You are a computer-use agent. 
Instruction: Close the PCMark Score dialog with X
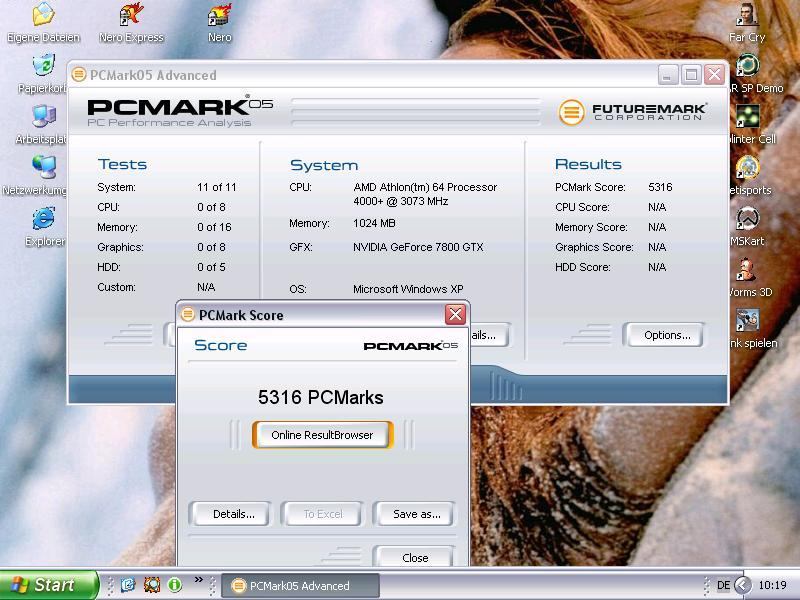(455, 314)
